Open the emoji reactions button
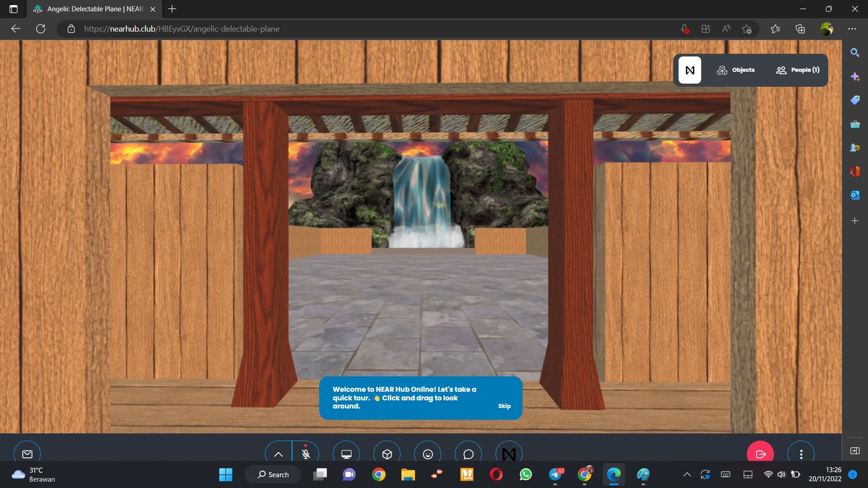 tap(428, 454)
